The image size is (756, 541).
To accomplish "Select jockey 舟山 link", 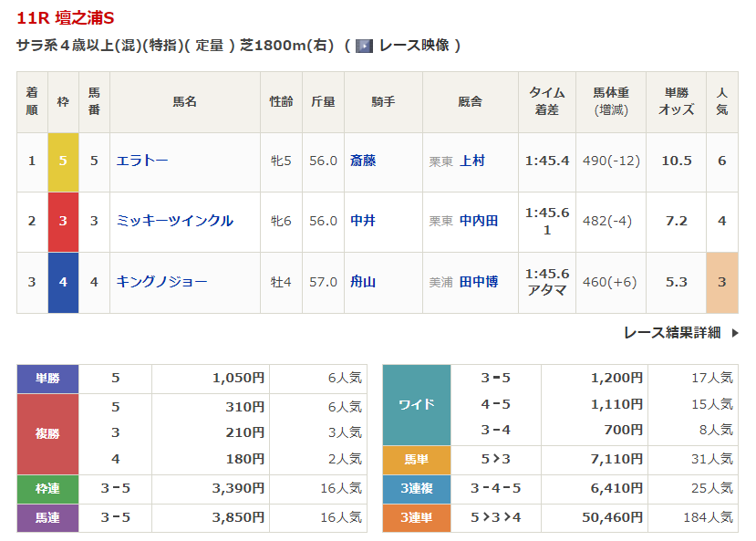I will (x=363, y=282).
